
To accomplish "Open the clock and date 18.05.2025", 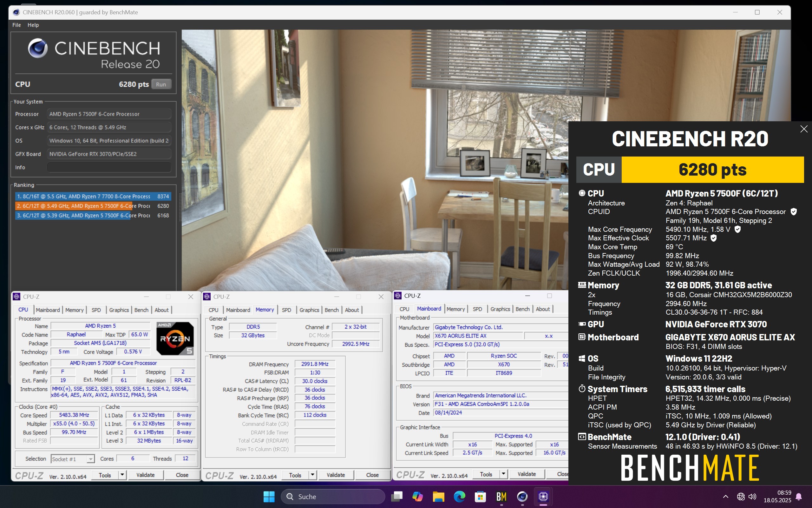I will pyautogui.click(x=777, y=497).
